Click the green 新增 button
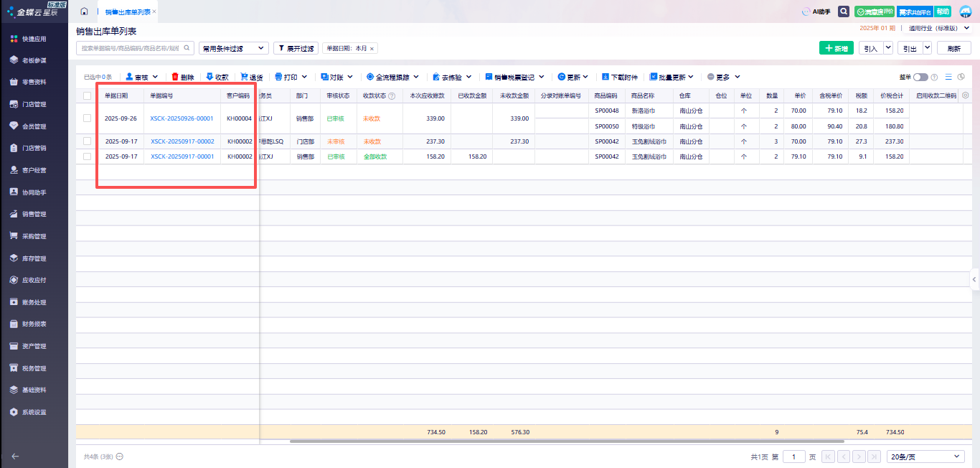The image size is (980, 468). click(x=836, y=48)
